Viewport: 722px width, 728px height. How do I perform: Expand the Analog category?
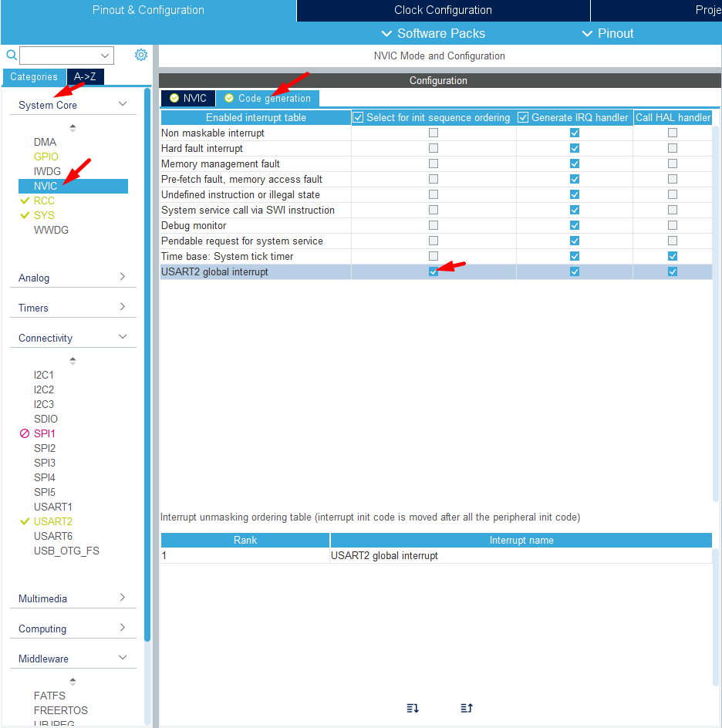tap(122, 277)
